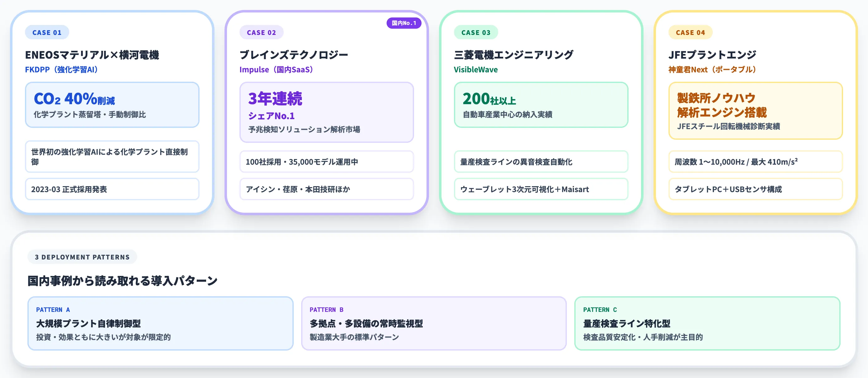This screenshot has height=378, width=868.
Task: Click the 国内事例から読み取れる導入パターン heading
Action: [x=123, y=281]
